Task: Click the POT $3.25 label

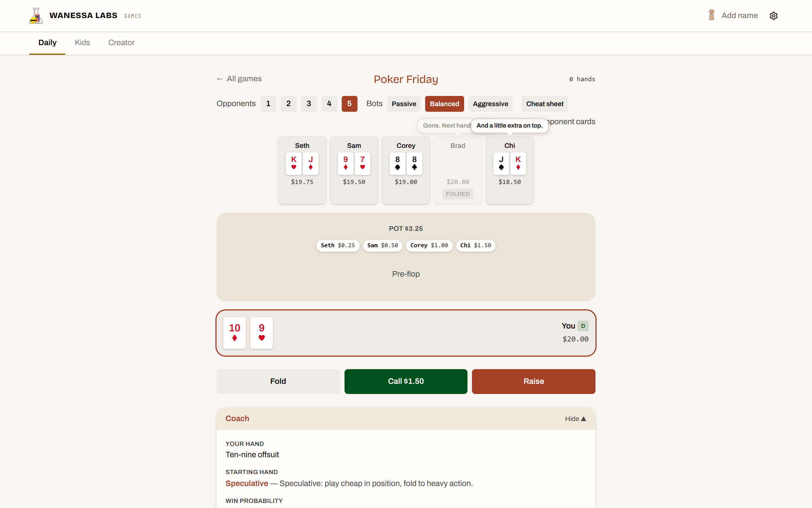Action: 406,229
